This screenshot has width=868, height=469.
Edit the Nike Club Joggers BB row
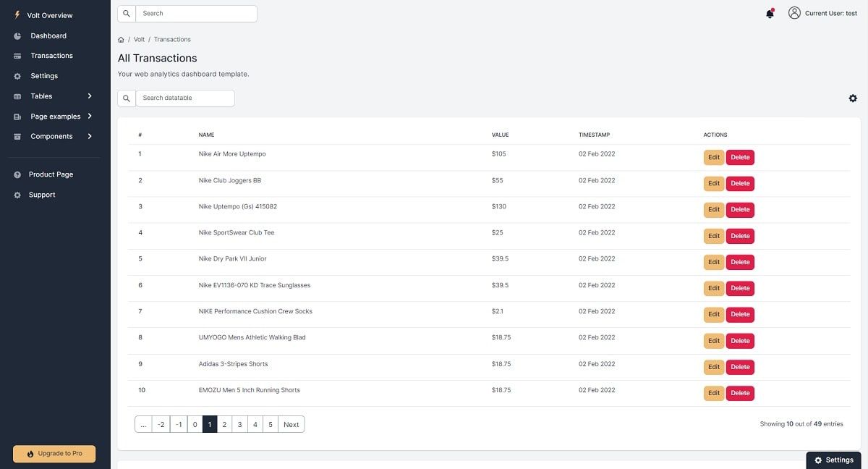click(x=714, y=184)
